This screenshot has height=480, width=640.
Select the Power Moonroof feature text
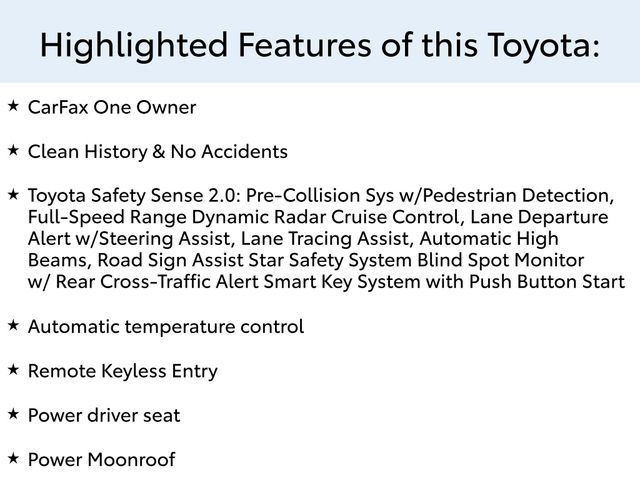tap(101, 459)
